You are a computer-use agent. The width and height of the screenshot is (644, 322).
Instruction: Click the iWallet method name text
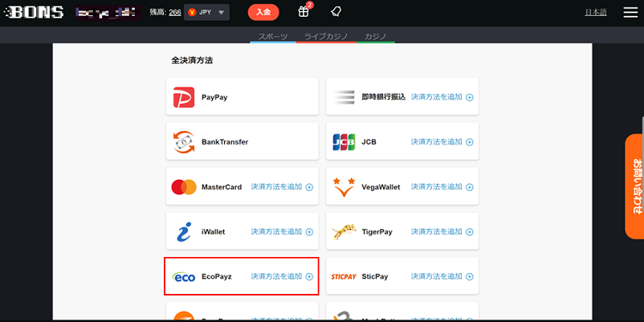(x=214, y=232)
